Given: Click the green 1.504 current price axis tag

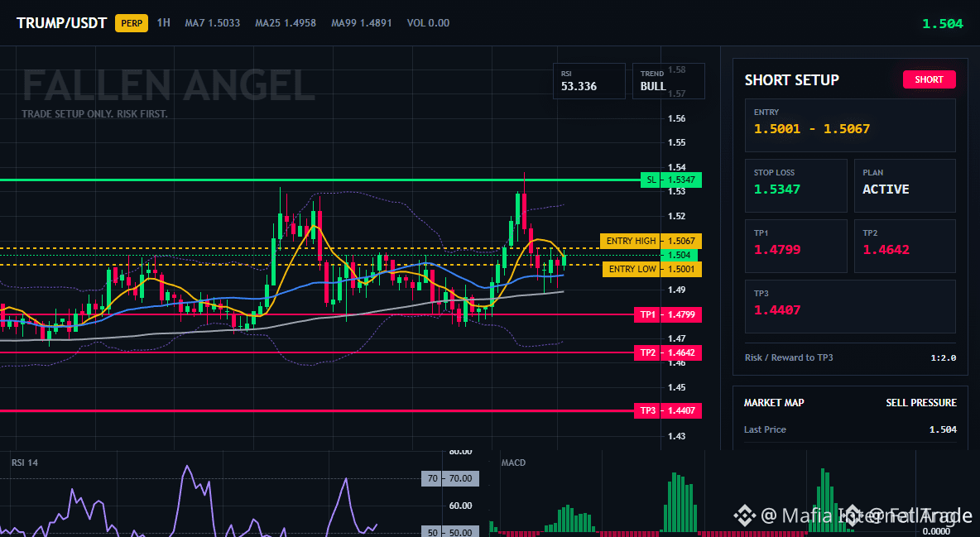Looking at the screenshot, I should point(679,255).
